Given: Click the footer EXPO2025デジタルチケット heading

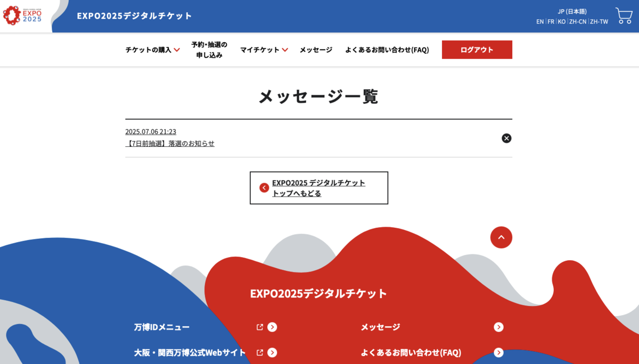Looking at the screenshot, I should [318, 294].
